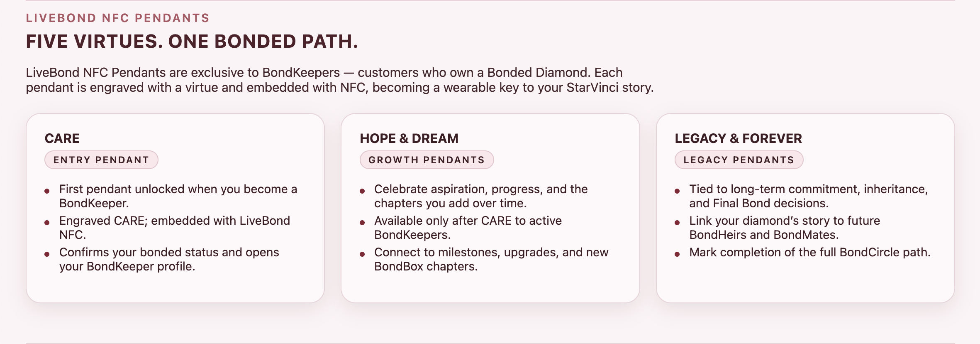Viewport: 980px width, 344px height.
Task: Select the LEGACY PENDANTS badge
Action: (739, 160)
